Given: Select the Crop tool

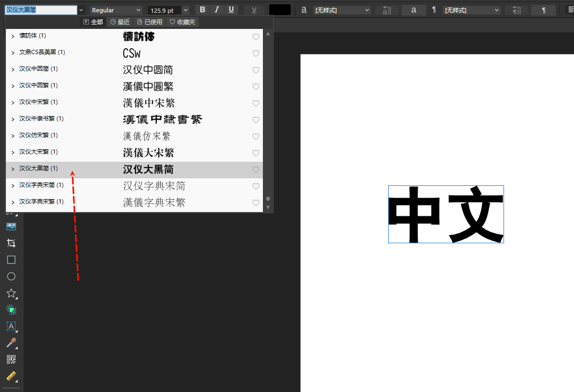Looking at the screenshot, I should pyautogui.click(x=11, y=243).
